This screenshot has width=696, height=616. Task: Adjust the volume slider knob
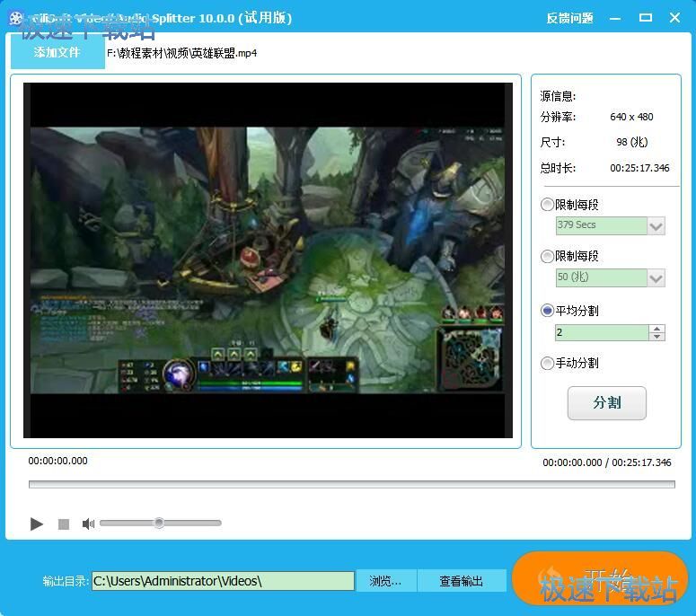(159, 523)
